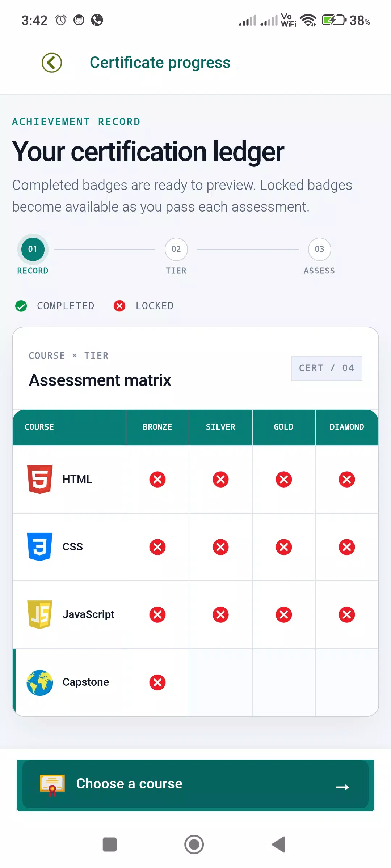
Task: Tap the Android home navigation button
Action: pos(194,844)
